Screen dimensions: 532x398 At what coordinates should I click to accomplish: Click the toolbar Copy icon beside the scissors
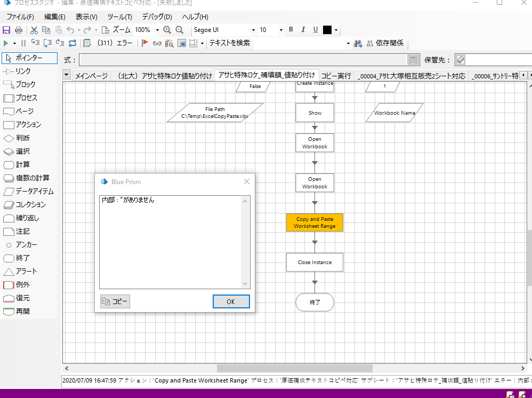pyautogui.click(x=46, y=30)
